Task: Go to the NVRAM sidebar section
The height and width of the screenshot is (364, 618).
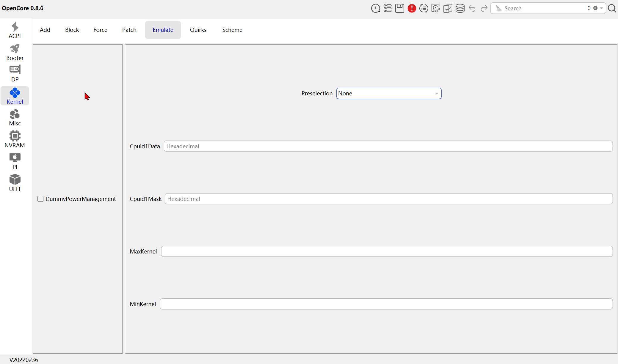Action: pyautogui.click(x=15, y=139)
